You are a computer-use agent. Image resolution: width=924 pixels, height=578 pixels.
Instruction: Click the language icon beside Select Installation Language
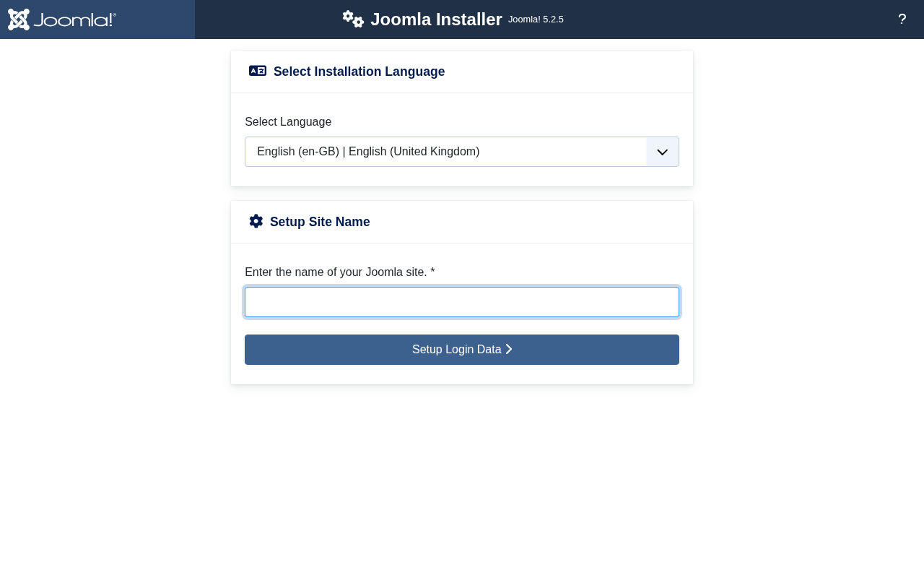coord(258,71)
